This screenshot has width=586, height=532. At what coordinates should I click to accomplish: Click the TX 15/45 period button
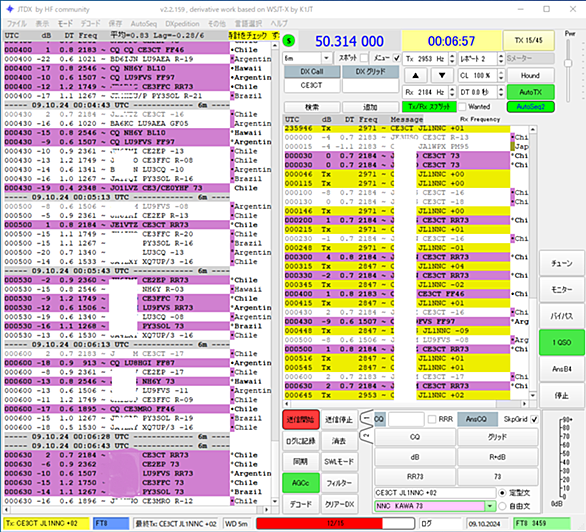click(528, 40)
